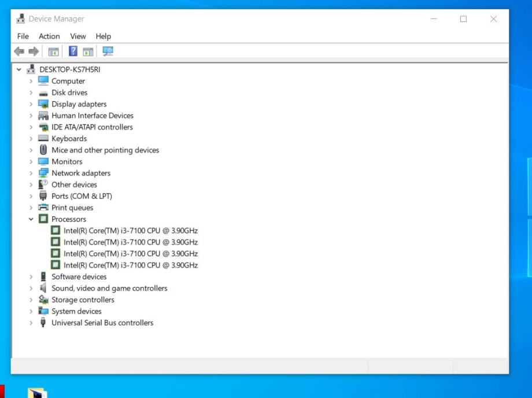The image size is (532, 398).
Task: Select Human Interface Devices label
Action: 93,116
